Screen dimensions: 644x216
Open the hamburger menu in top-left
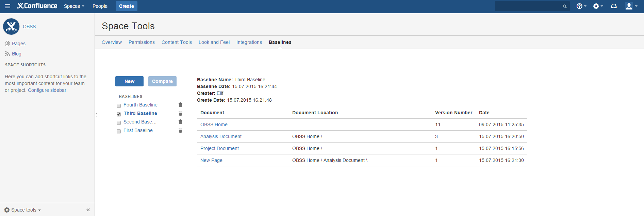pyautogui.click(x=7, y=6)
